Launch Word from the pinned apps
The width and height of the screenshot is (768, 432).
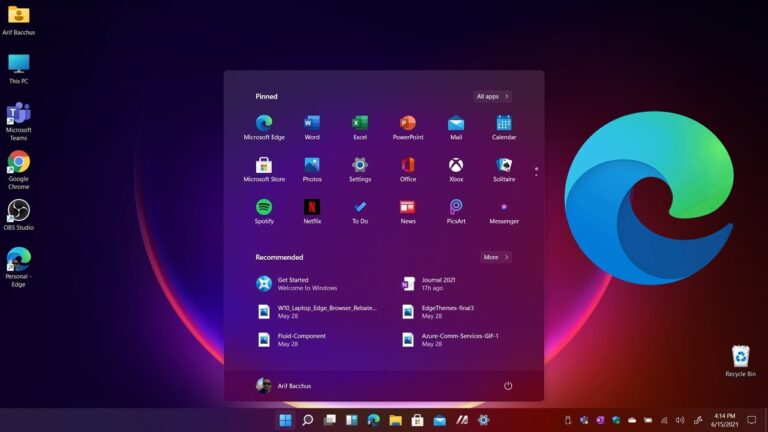point(312,127)
